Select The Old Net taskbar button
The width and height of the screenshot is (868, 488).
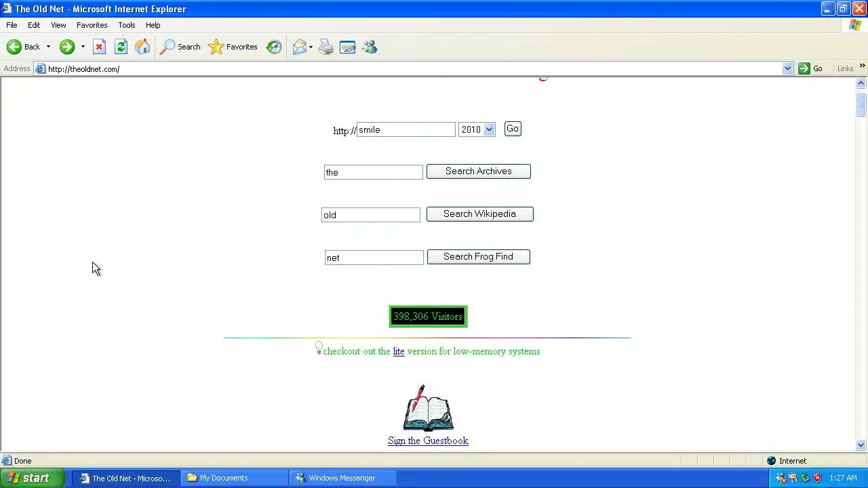click(x=126, y=478)
